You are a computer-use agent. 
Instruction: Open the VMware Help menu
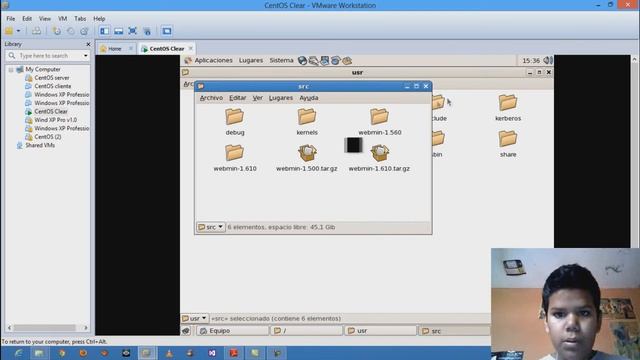[99, 19]
